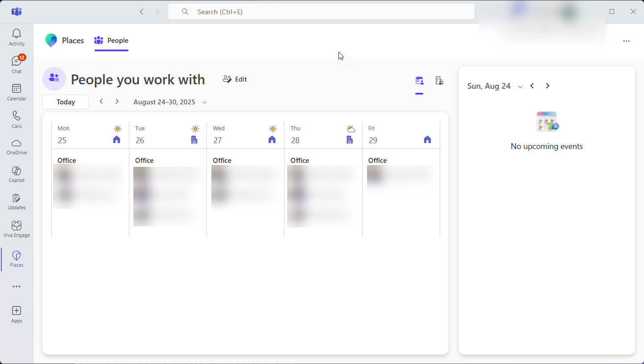This screenshot has height=364, width=644.
Task: Edit the People you work with list
Action: [x=235, y=79]
